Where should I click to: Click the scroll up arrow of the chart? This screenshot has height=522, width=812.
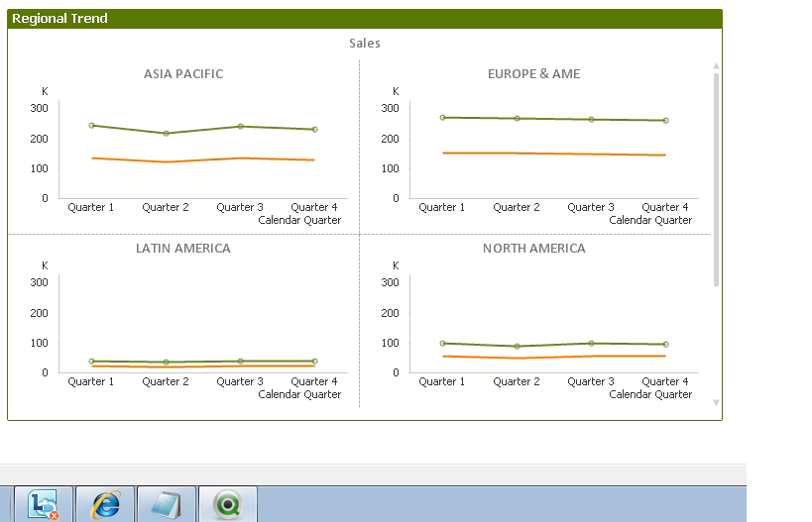coord(716,65)
